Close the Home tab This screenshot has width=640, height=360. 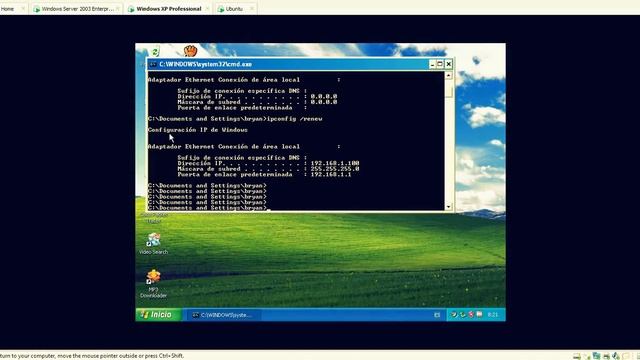pos(23,9)
